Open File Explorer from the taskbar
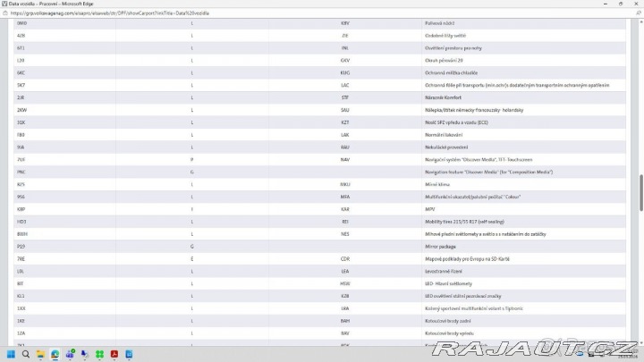Viewport: 644px width, 362px height. (41, 354)
